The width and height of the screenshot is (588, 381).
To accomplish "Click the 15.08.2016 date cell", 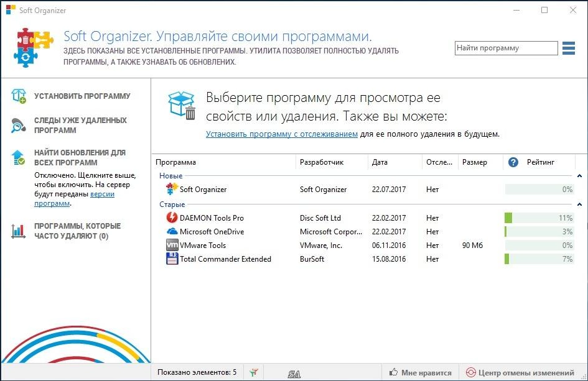I will coord(388,259).
